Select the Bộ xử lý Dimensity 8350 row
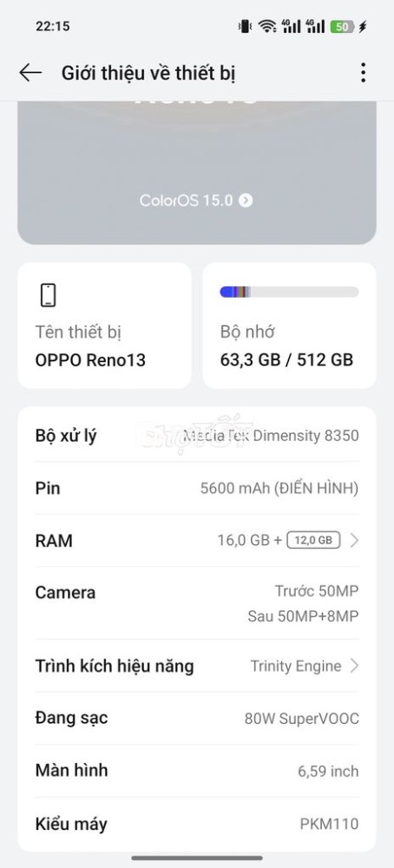Viewport: 394px width, 868px height. pyautogui.click(x=197, y=436)
